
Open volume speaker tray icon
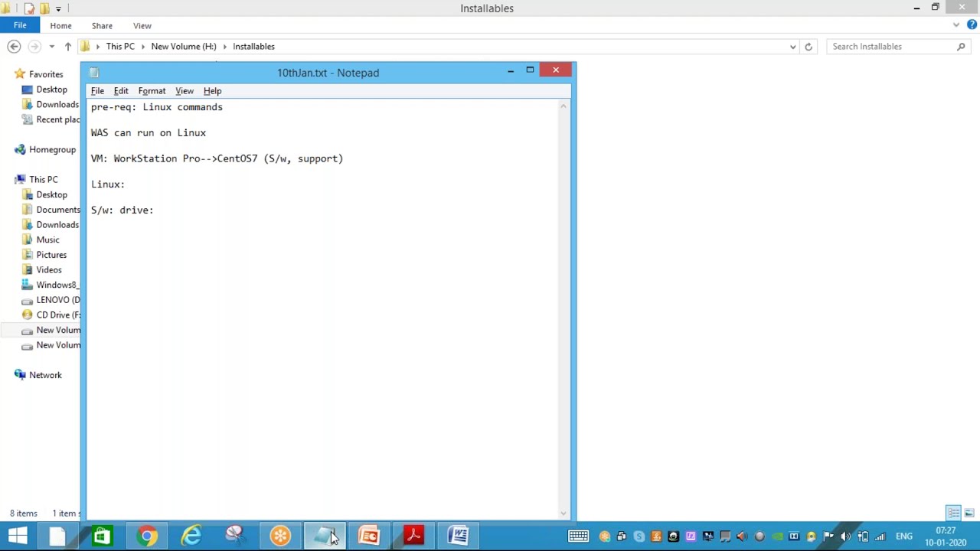tap(845, 536)
